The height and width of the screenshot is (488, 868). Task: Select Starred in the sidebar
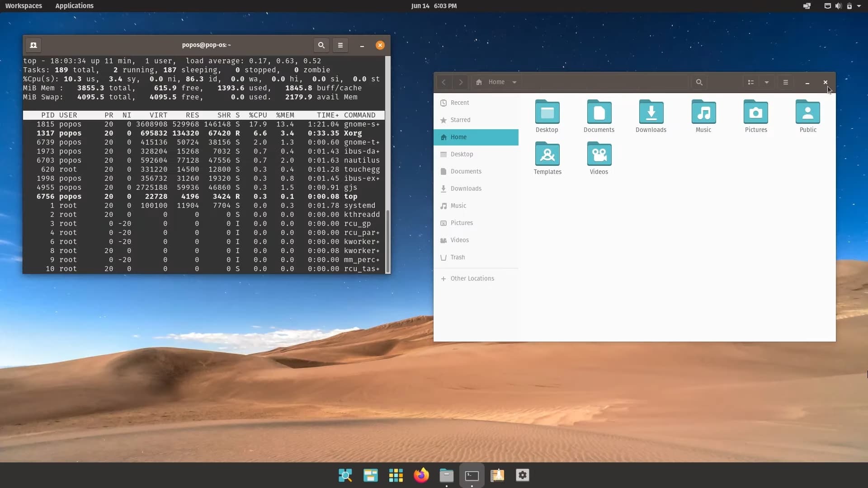point(460,120)
